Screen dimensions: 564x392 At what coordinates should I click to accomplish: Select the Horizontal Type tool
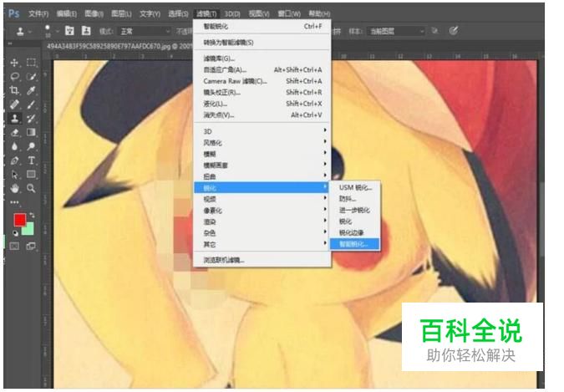pos(31,160)
